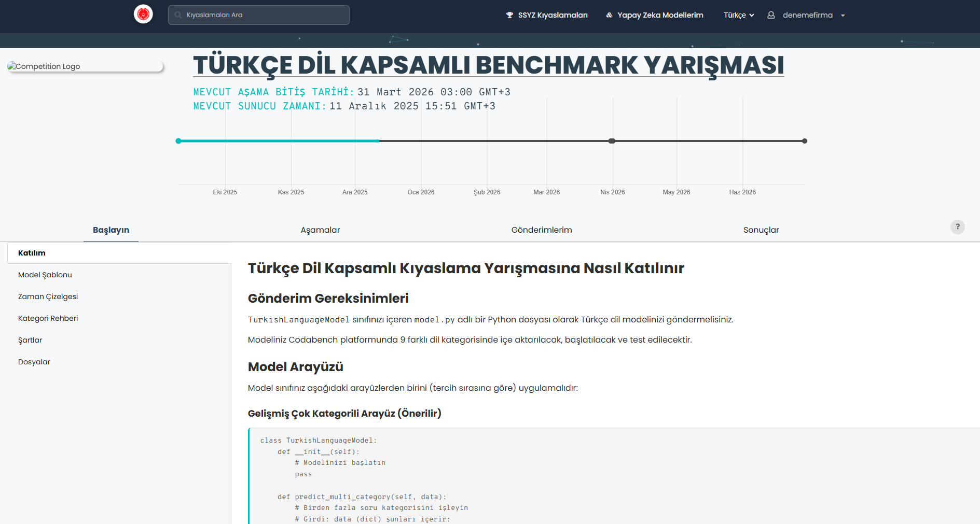Select the Sonuçlar tab
The height and width of the screenshot is (524, 980).
(x=761, y=230)
